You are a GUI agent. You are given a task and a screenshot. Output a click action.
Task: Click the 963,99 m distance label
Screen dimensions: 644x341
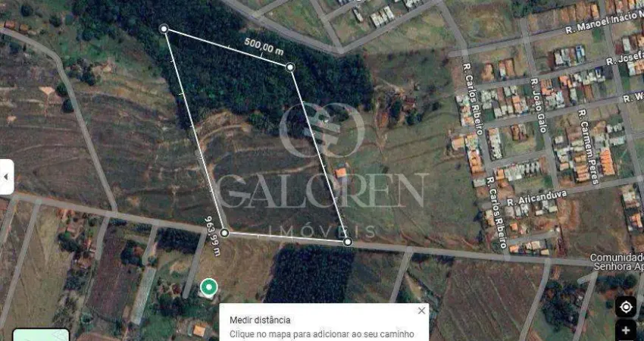(x=213, y=236)
